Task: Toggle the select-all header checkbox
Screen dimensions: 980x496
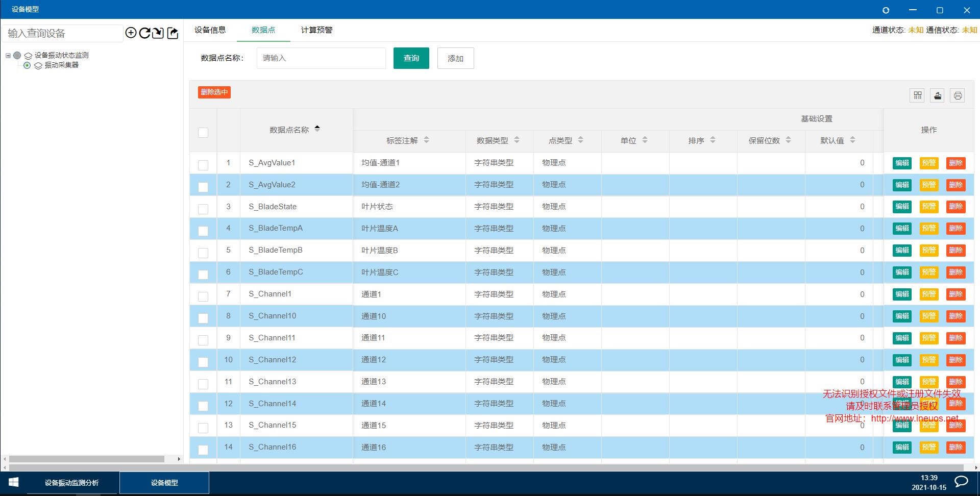Action: [203, 133]
